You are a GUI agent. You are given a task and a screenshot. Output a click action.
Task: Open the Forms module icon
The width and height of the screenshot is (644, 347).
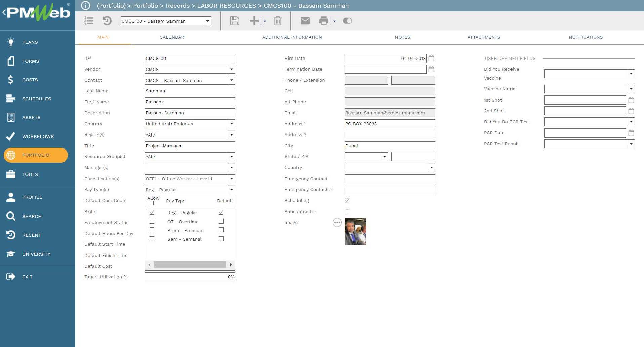(x=11, y=61)
